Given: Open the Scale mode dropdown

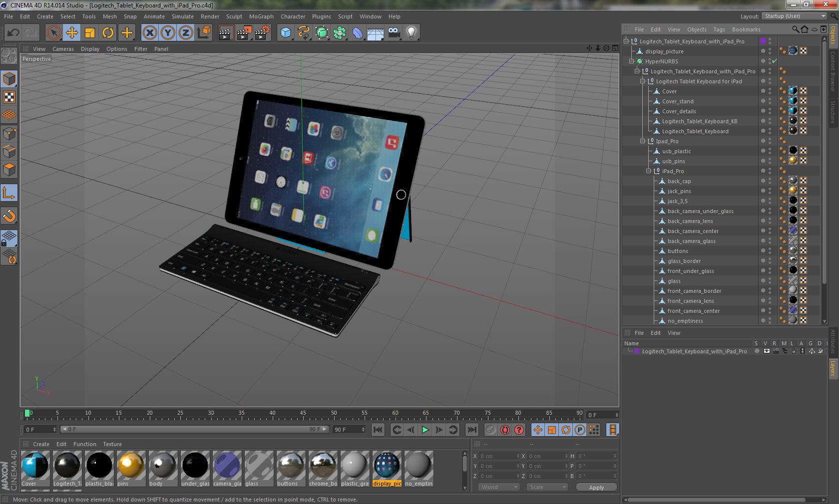Looking at the screenshot, I should 547,487.
